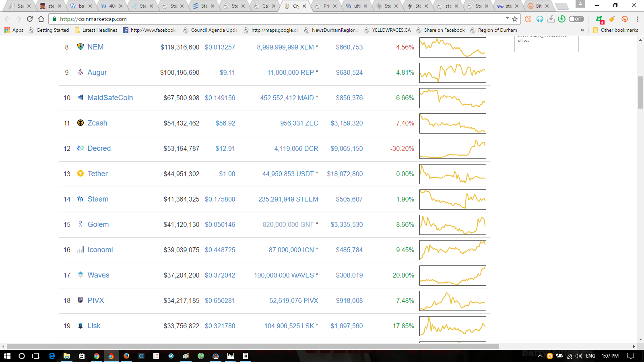Click the Chrome user profile icon
644x362 pixels.
580,4
